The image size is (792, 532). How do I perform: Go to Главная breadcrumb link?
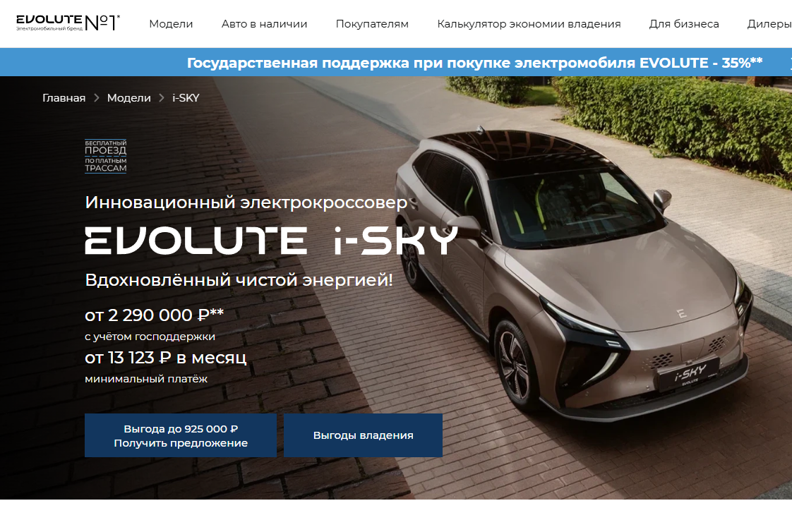click(x=64, y=98)
